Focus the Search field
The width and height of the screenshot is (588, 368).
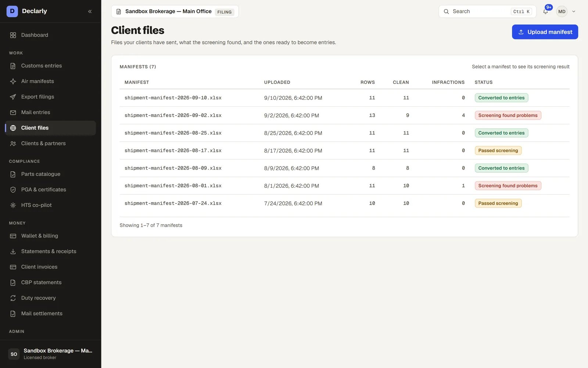click(487, 11)
